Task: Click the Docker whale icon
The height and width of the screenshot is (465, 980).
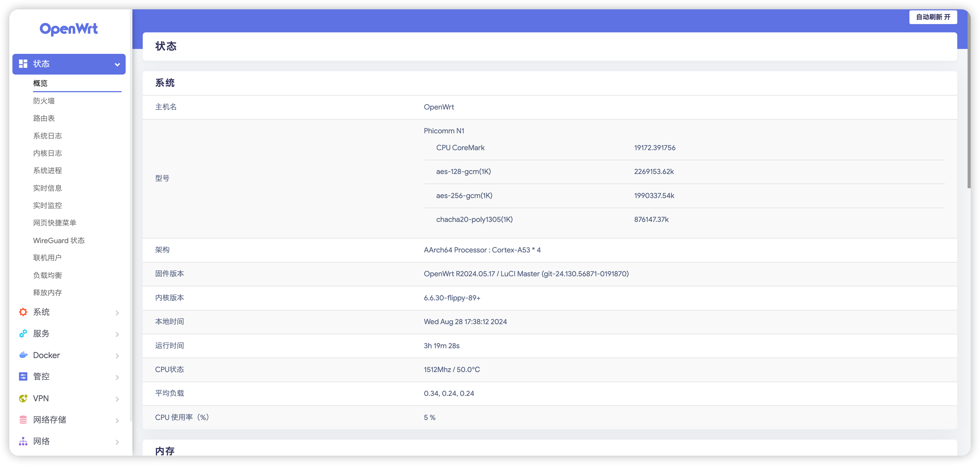Action: (x=23, y=355)
